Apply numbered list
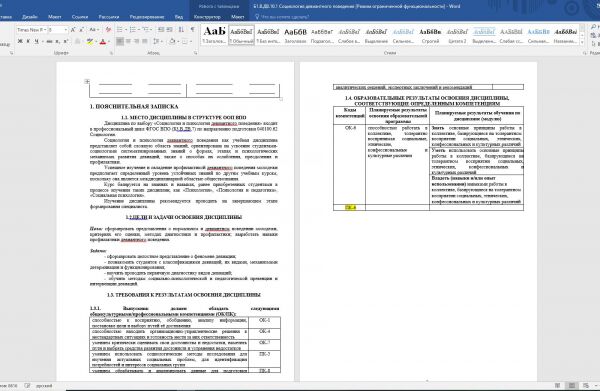Viewport: 600px width, 391px height. (132, 29)
